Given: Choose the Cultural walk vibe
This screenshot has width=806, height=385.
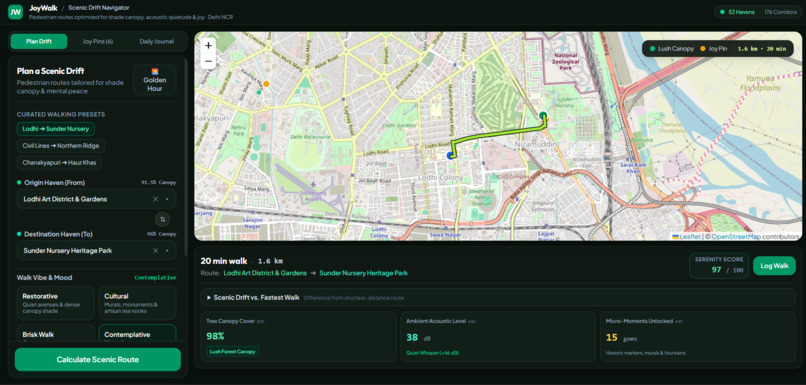Looking at the screenshot, I should (x=137, y=303).
